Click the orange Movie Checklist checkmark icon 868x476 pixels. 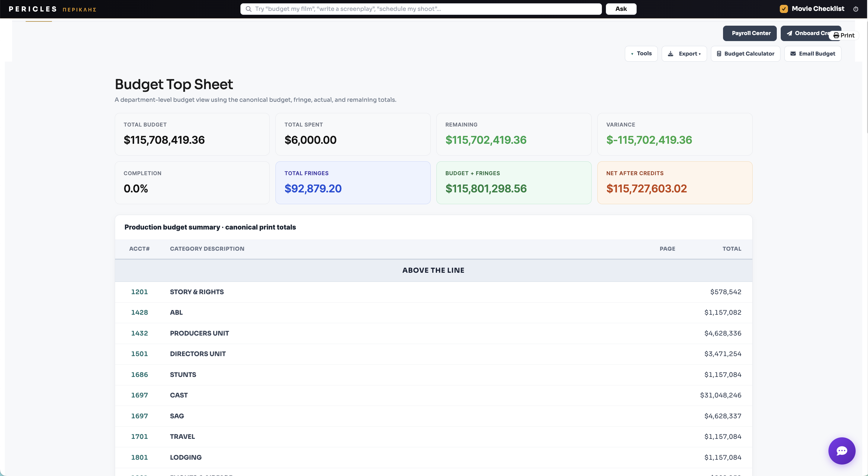[x=784, y=9]
